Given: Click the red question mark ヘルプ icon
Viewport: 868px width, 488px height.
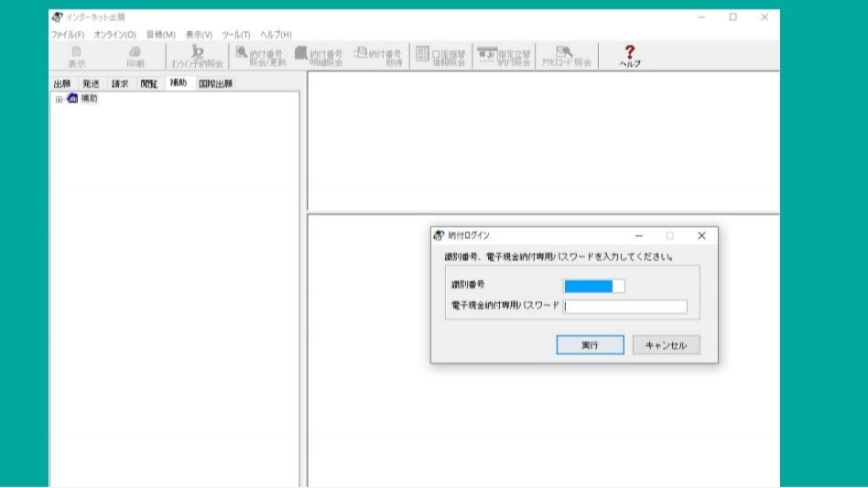Looking at the screenshot, I should click(x=630, y=55).
